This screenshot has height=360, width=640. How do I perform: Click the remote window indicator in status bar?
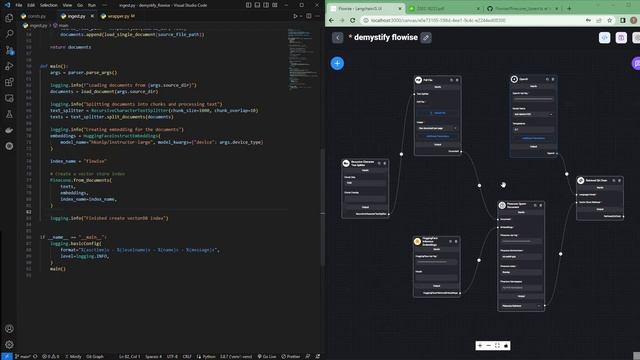coord(7,356)
